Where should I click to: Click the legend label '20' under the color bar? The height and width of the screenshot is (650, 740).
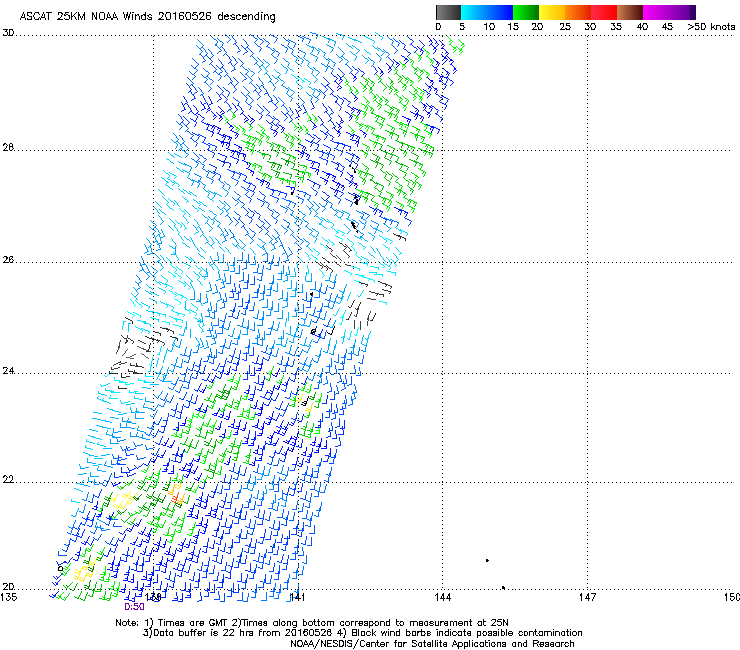point(538,27)
